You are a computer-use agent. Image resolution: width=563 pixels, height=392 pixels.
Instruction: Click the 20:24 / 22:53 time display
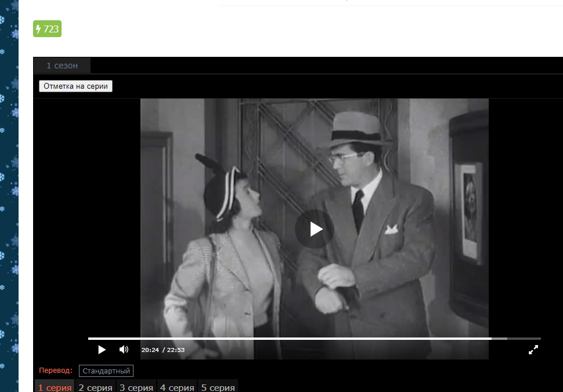pyautogui.click(x=163, y=350)
